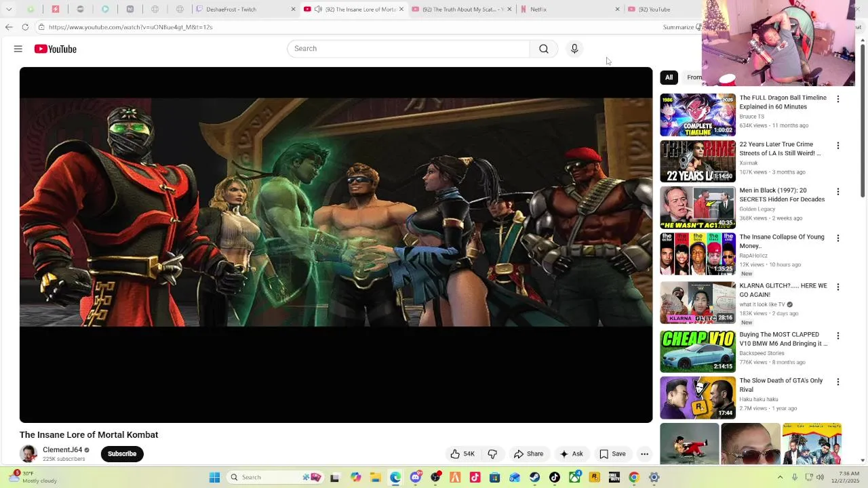Open options menu for GTA's Only Rival video
Image resolution: width=868 pixels, height=488 pixels.
(x=838, y=382)
